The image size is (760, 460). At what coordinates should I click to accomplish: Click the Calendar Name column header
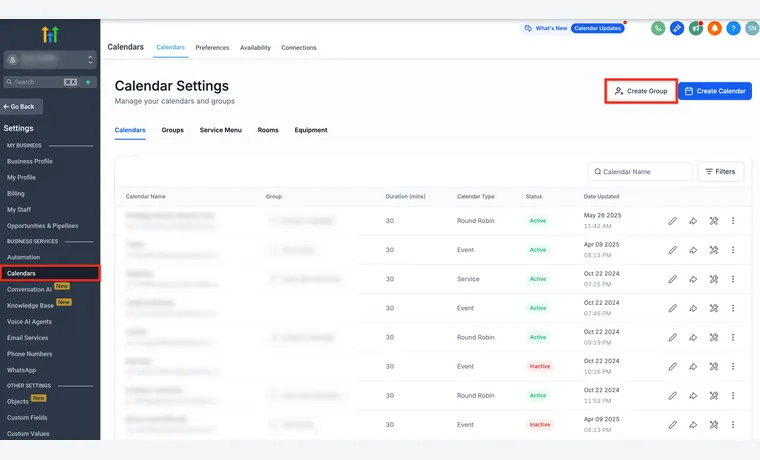pos(145,196)
